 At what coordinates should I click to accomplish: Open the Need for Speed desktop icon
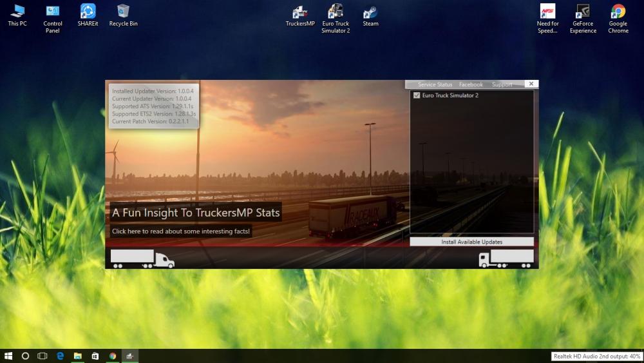pos(547,12)
